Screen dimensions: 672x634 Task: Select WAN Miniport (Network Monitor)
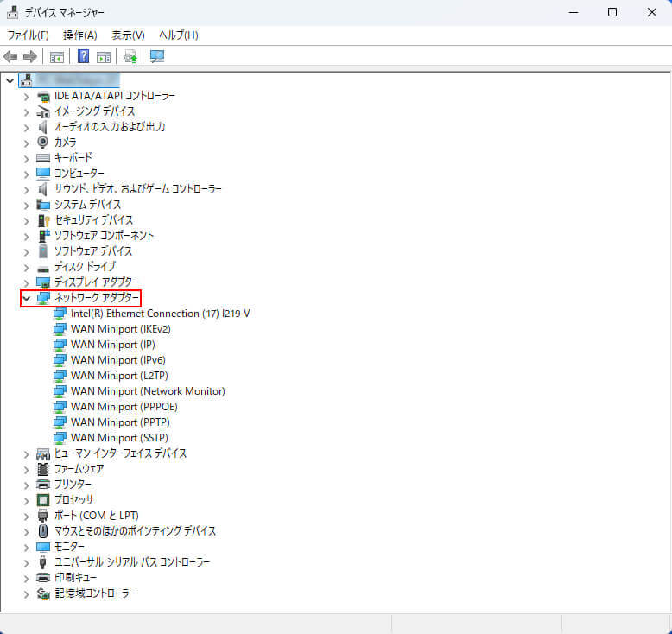pyautogui.click(x=148, y=391)
